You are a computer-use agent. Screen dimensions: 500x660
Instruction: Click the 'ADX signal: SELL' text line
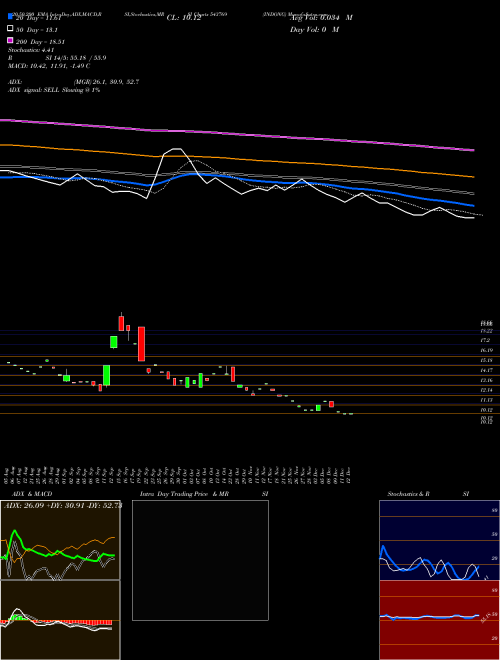coord(54,90)
